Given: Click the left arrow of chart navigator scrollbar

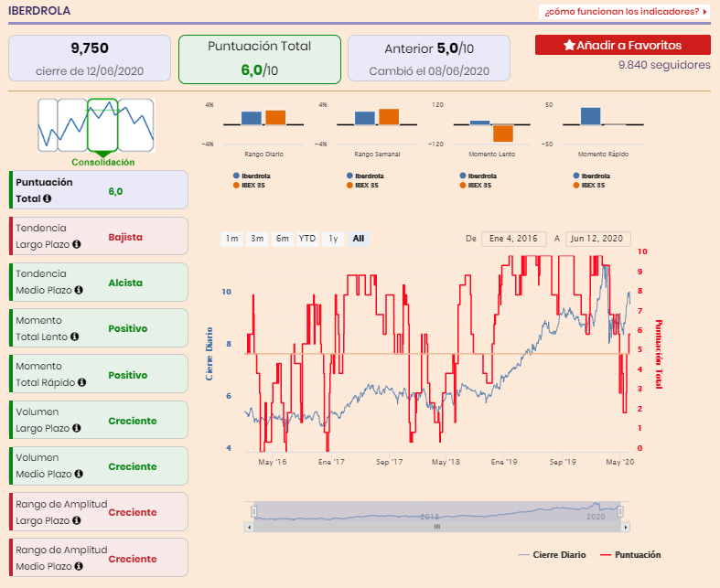Looking at the screenshot, I should tap(249, 527).
